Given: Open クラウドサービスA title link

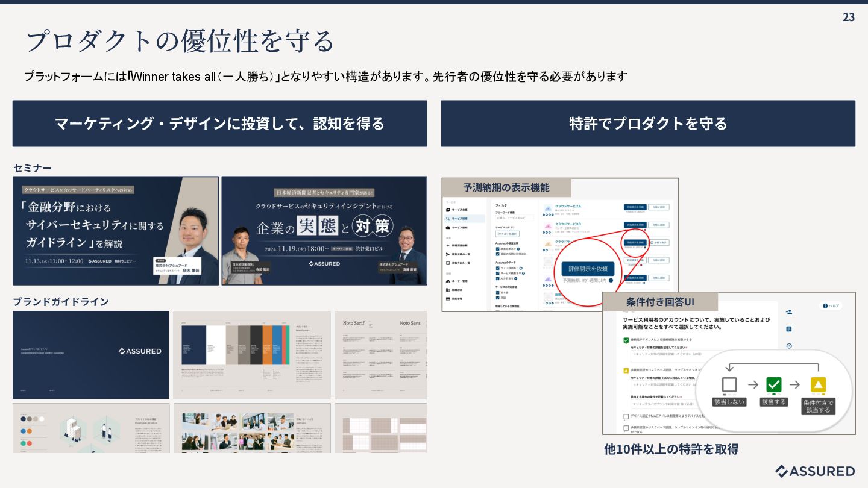Looking at the screenshot, I should 568,206.
